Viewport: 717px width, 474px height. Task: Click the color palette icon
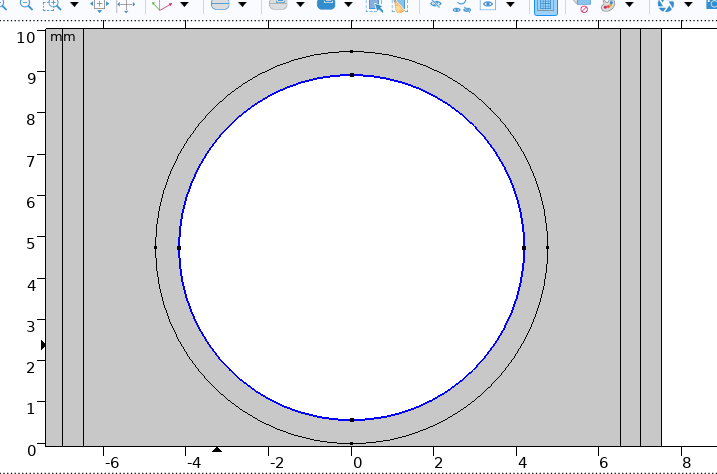(x=608, y=5)
